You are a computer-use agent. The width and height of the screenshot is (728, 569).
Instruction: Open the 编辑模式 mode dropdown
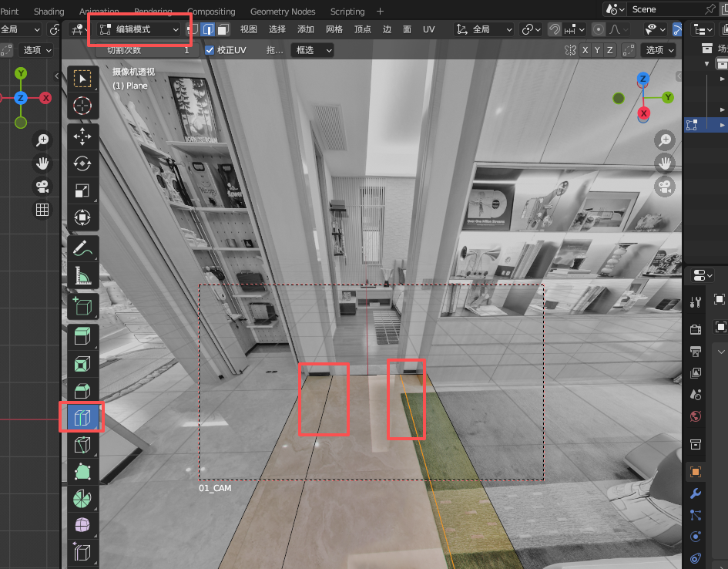(x=139, y=29)
